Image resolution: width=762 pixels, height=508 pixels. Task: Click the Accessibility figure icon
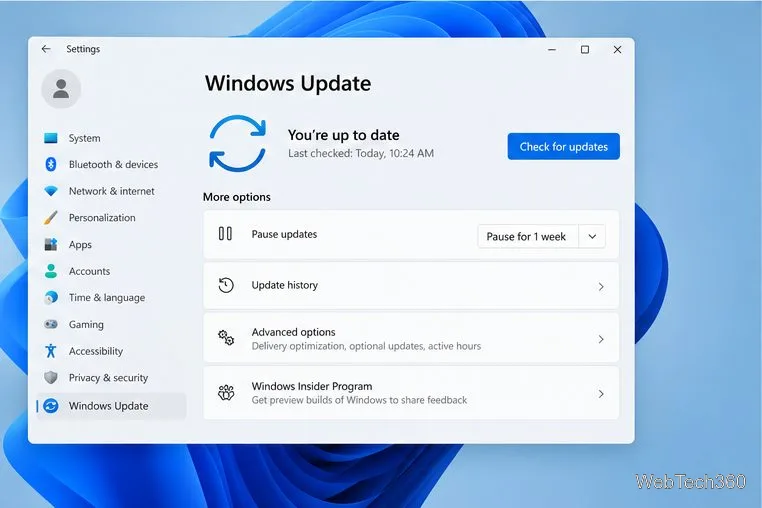click(51, 350)
